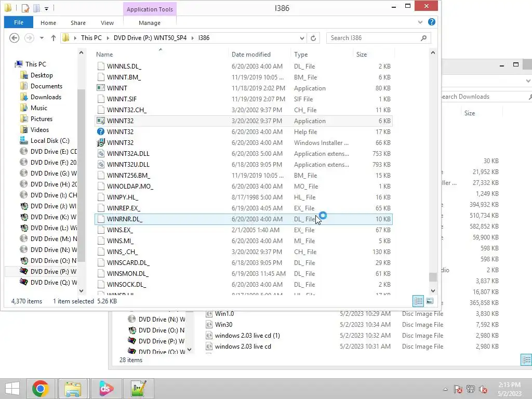This screenshot has width=532, height=399.
Task: Click the Forward navigation arrow
Action: 29,37
